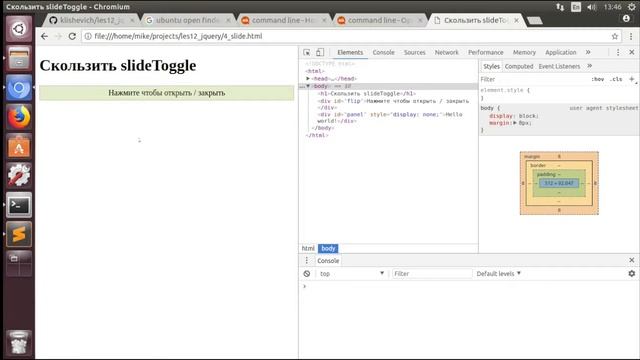640x360 pixels.
Task: Click the browser forward arrow
Action: (x=58, y=36)
